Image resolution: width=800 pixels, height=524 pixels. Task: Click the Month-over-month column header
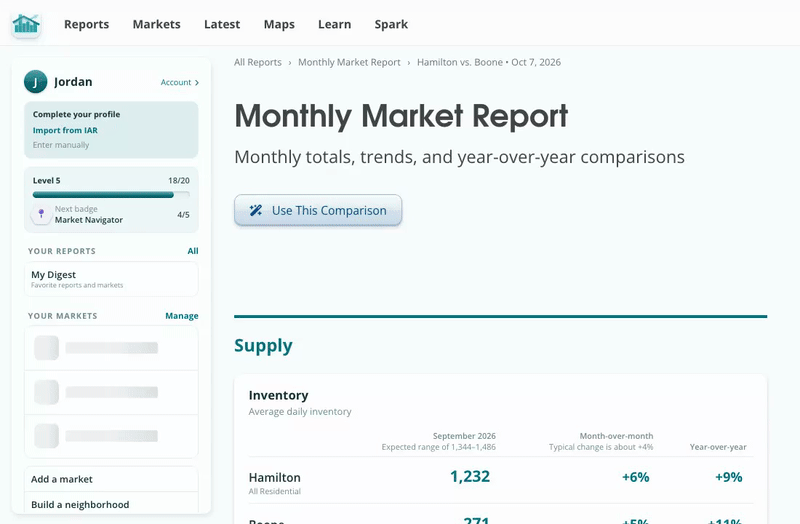(x=616, y=436)
